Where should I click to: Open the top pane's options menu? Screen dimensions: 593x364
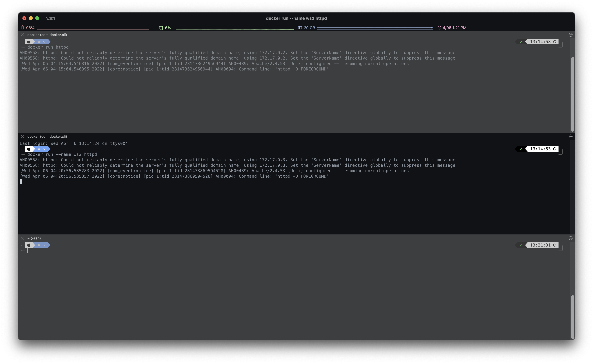(x=570, y=35)
